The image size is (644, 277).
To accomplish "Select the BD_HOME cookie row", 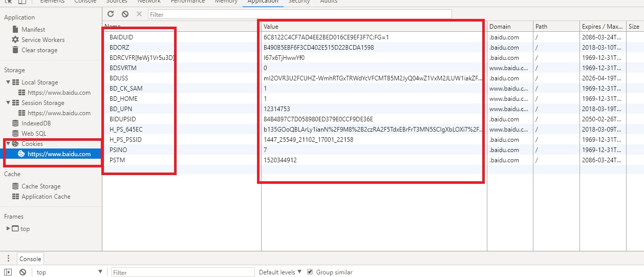I will tap(373, 99).
